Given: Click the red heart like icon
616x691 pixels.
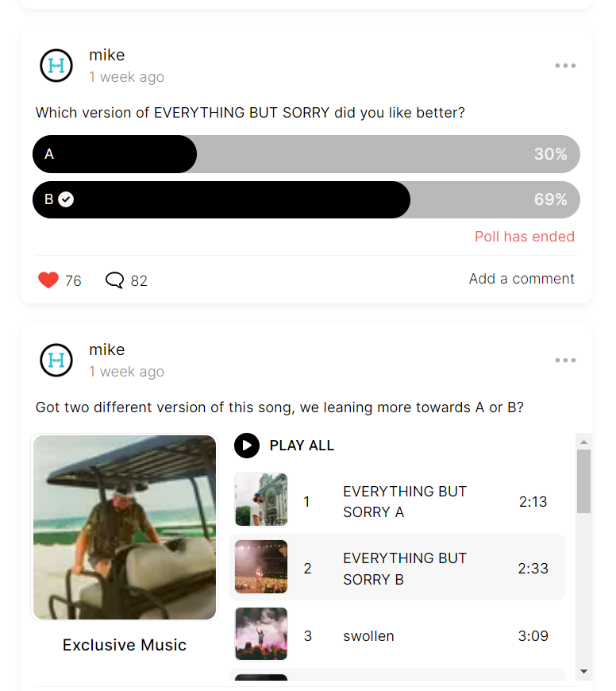Looking at the screenshot, I should pos(48,280).
